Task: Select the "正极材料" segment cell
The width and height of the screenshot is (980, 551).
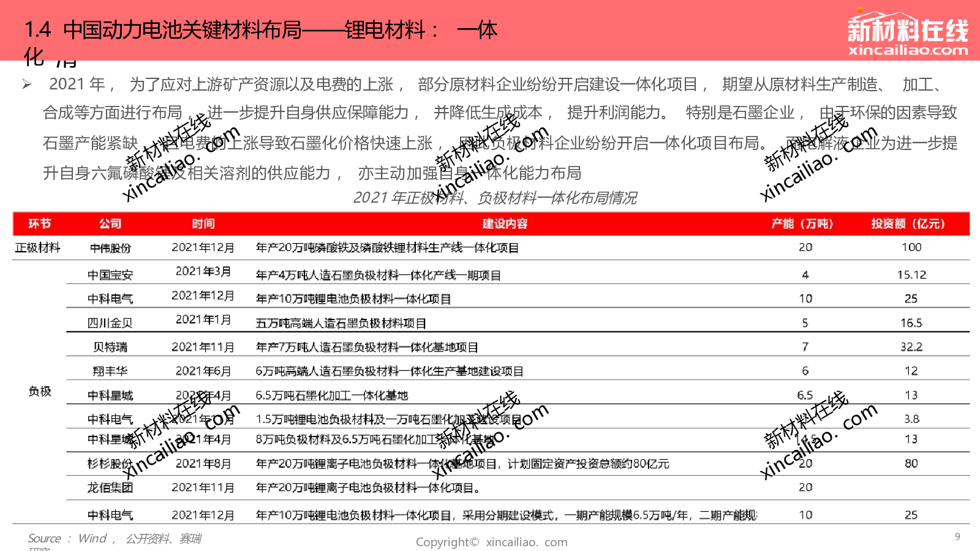Action: 38,247
